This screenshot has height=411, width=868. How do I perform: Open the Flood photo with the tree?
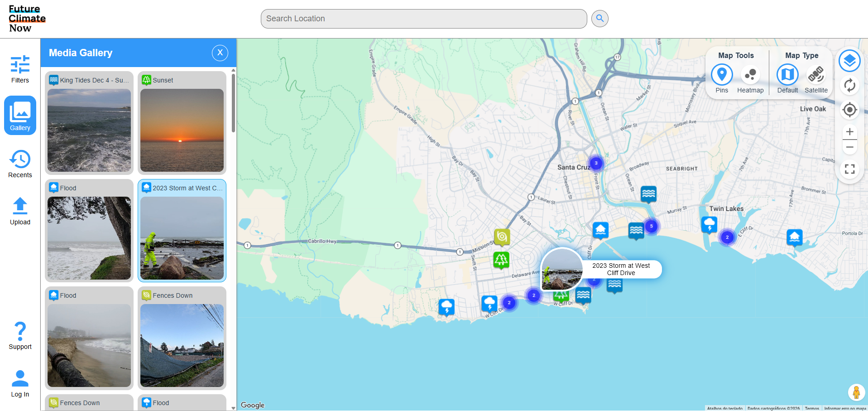89,231
